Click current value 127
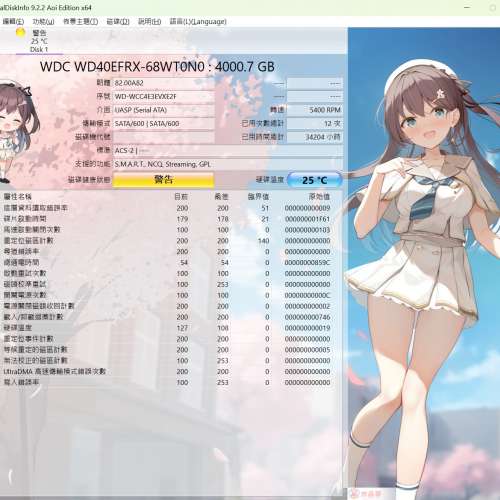 click(x=182, y=328)
